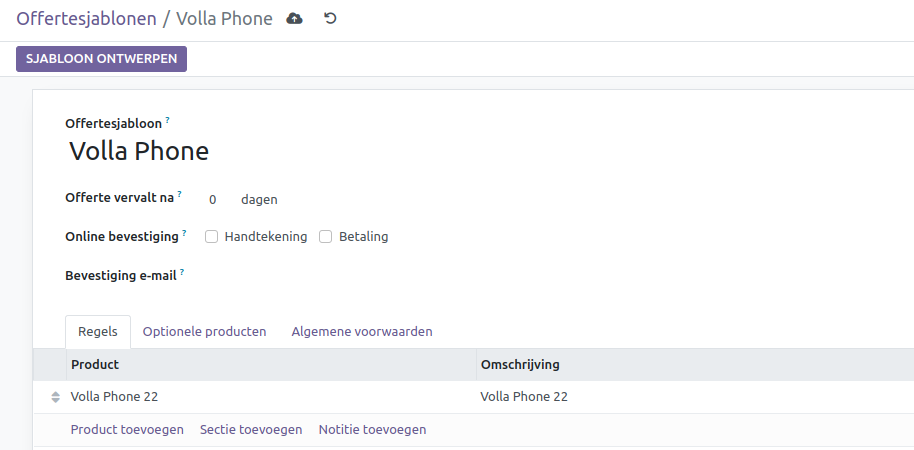Image resolution: width=914 pixels, height=450 pixels.
Task: Switch to the Optionele producten tab
Action: [204, 331]
